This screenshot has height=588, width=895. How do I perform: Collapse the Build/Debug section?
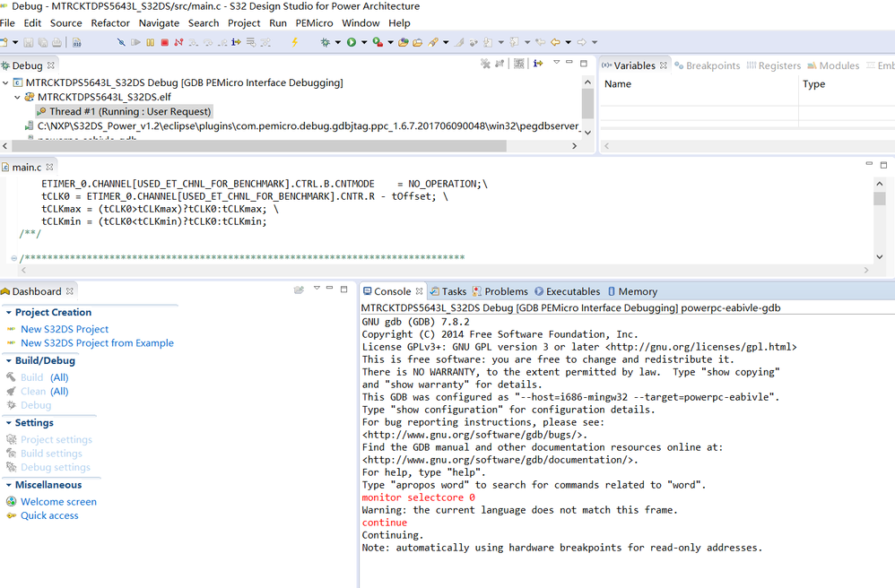click(9, 361)
